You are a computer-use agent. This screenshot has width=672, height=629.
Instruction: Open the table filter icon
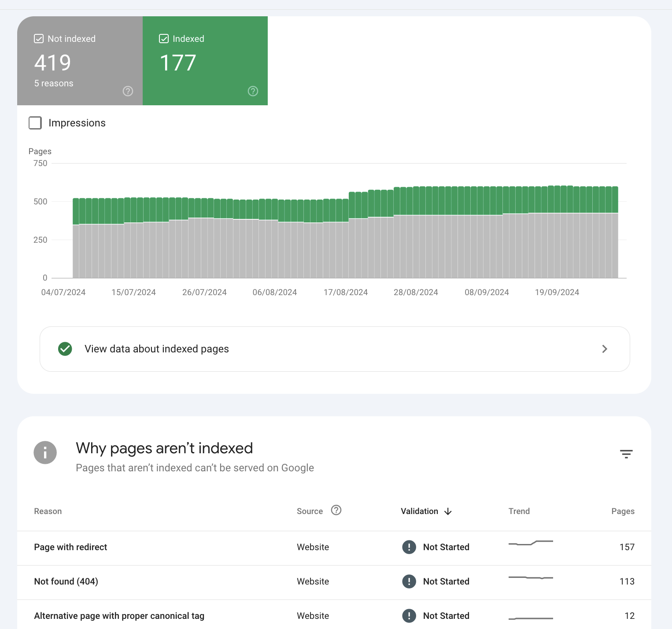point(626,454)
